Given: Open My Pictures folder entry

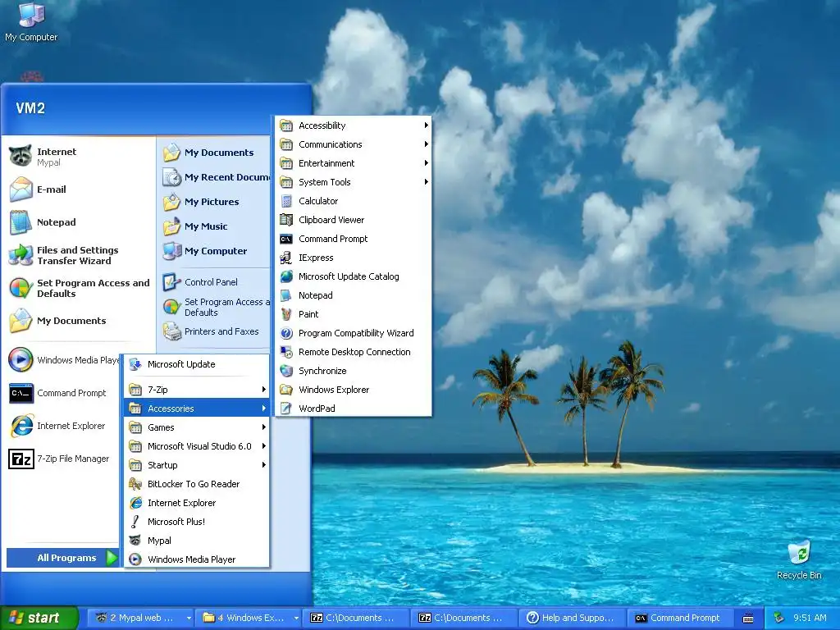Looking at the screenshot, I should 214,202.
